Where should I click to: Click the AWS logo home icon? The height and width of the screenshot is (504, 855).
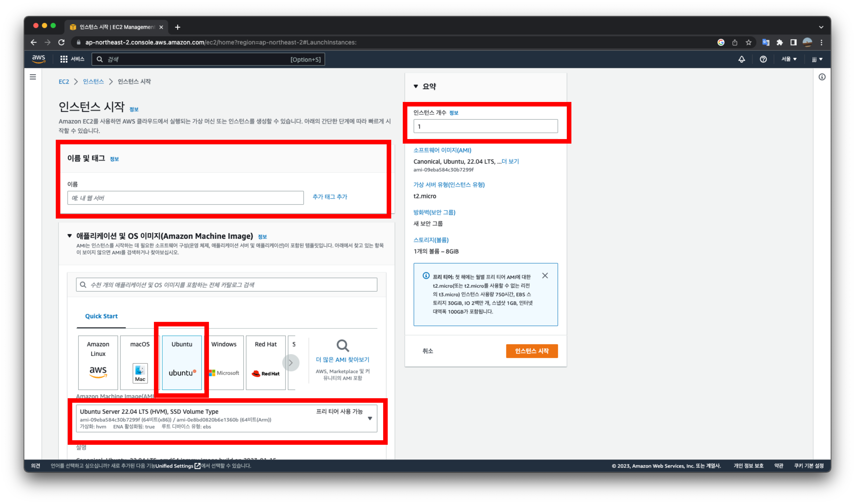(x=38, y=59)
